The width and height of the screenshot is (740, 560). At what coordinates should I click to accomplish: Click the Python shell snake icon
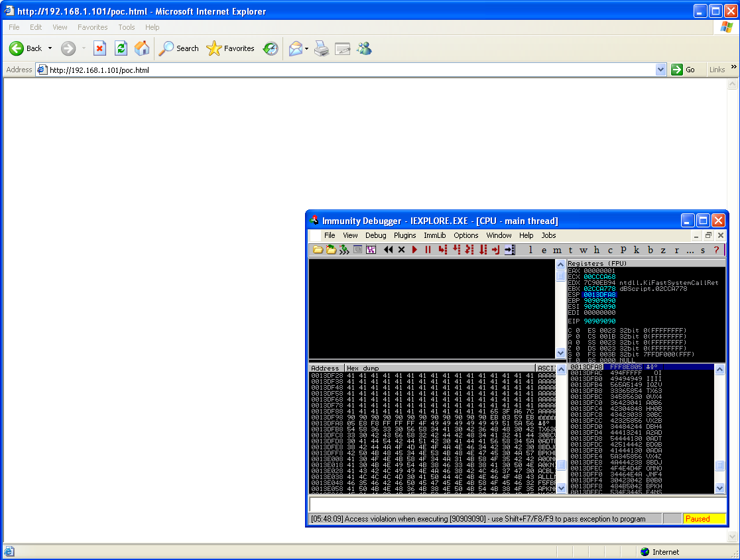[x=344, y=250]
